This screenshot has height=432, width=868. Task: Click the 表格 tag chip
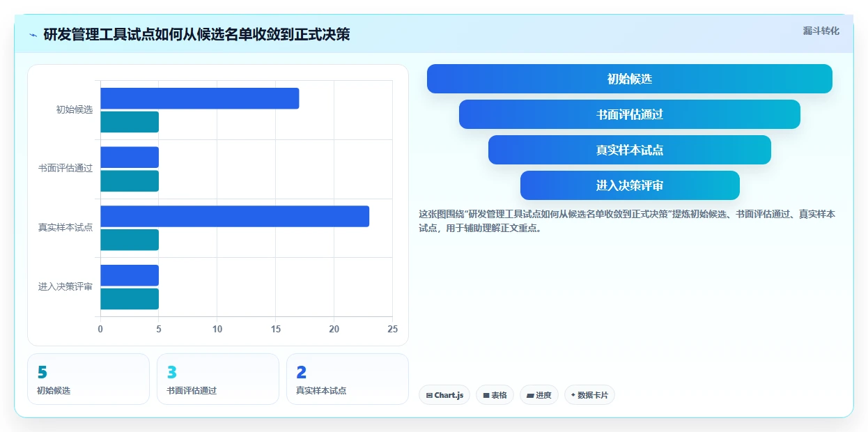click(495, 395)
